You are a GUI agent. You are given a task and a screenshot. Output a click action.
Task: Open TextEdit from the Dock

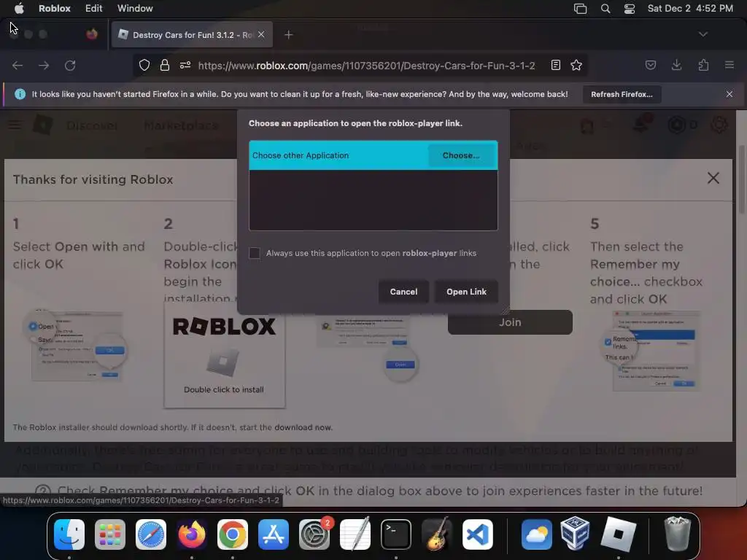(x=355, y=533)
